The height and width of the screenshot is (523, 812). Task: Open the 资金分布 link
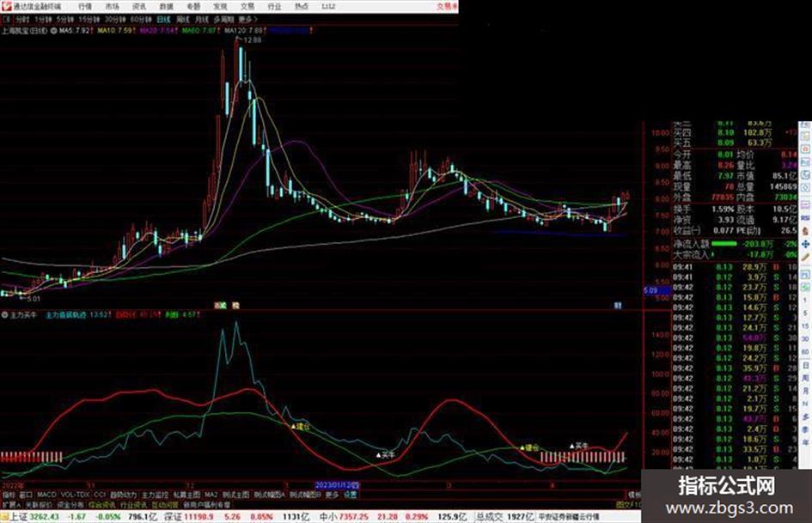(x=70, y=504)
